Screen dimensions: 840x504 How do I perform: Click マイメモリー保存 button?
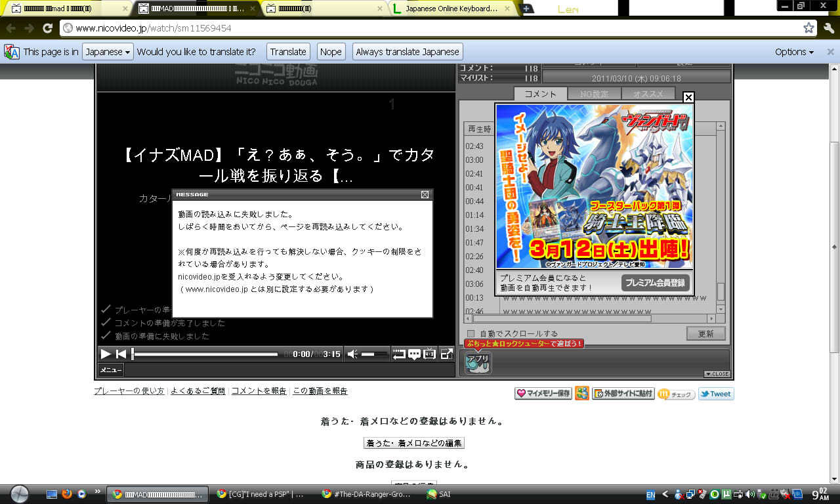click(x=543, y=394)
